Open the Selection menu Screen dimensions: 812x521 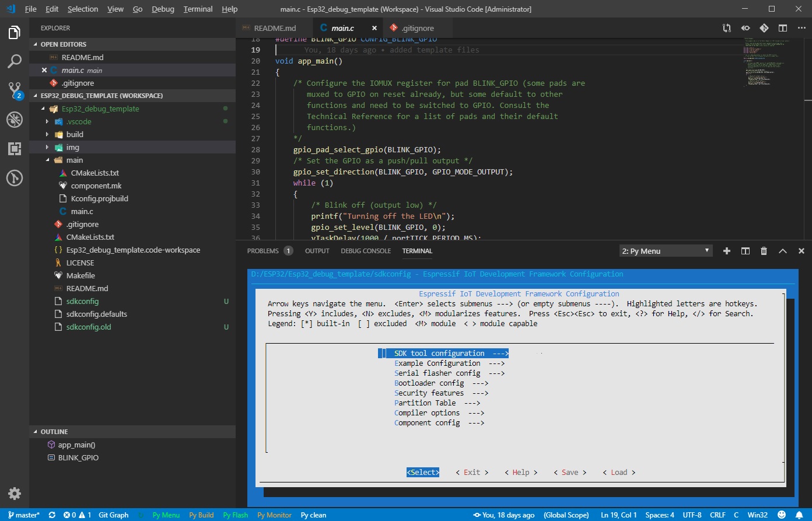[x=83, y=9]
